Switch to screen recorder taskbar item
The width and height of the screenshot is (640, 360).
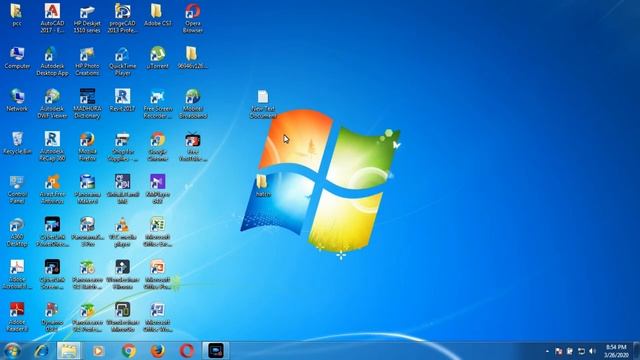tap(216, 351)
